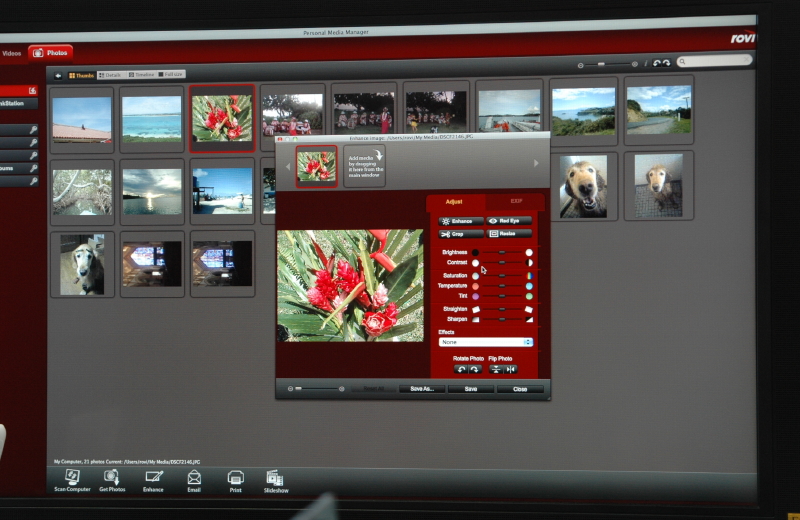Open the Scan Computer tool
800x520 pixels.
pos(72,481)
